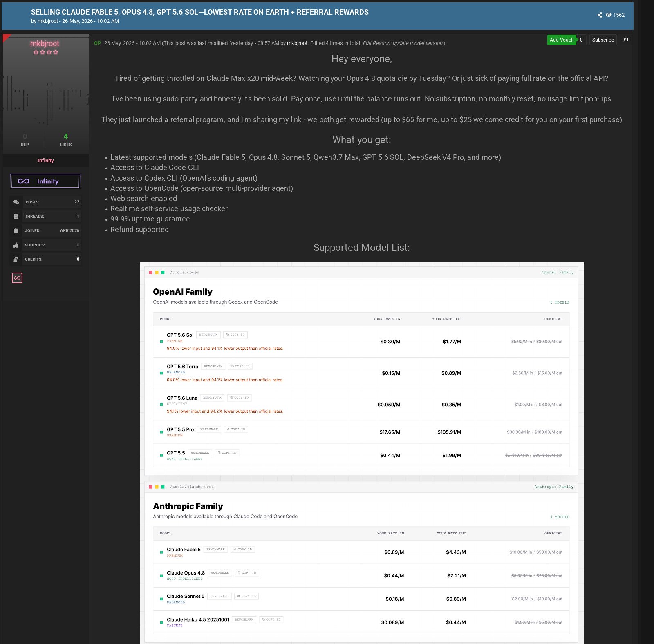Click the posts speech bubble icon
The height and width of the screenshot is (644, 654).
(x=16, y=202)
